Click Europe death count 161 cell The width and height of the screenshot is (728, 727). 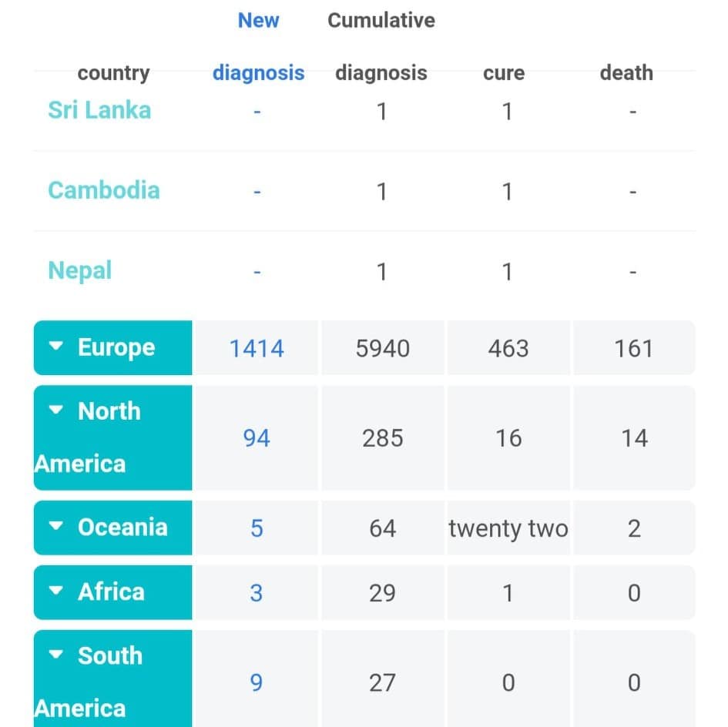pyautogui.click(x=634, y=348)
